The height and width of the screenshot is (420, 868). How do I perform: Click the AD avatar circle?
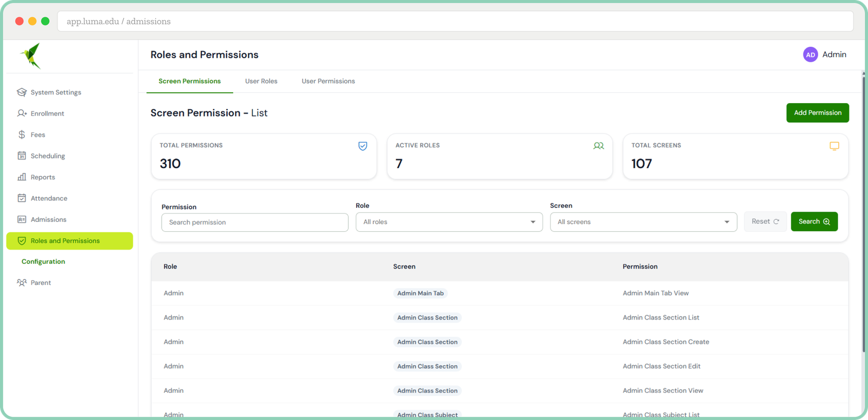[810, 55]
